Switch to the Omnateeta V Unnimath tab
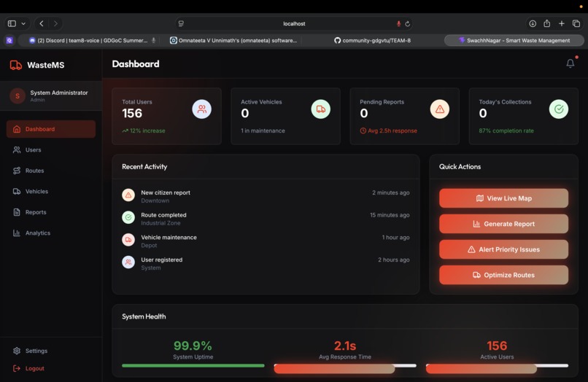The width and height of the screenshot is (588, 382). [x=233, y=41]
